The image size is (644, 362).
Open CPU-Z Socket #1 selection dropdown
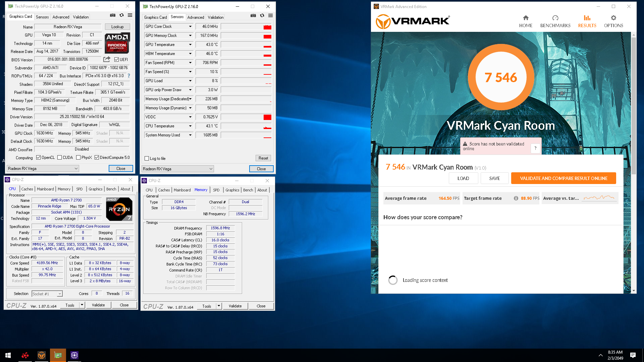[47, 294]
